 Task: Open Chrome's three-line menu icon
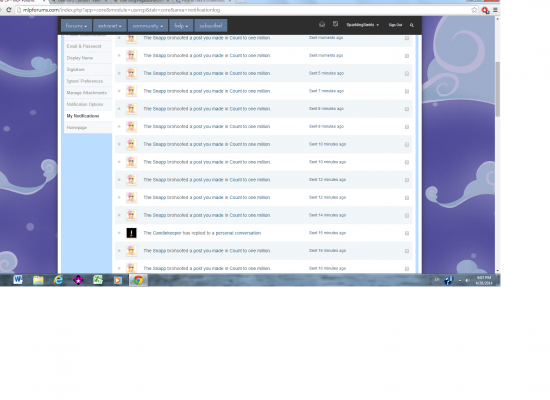495,10
